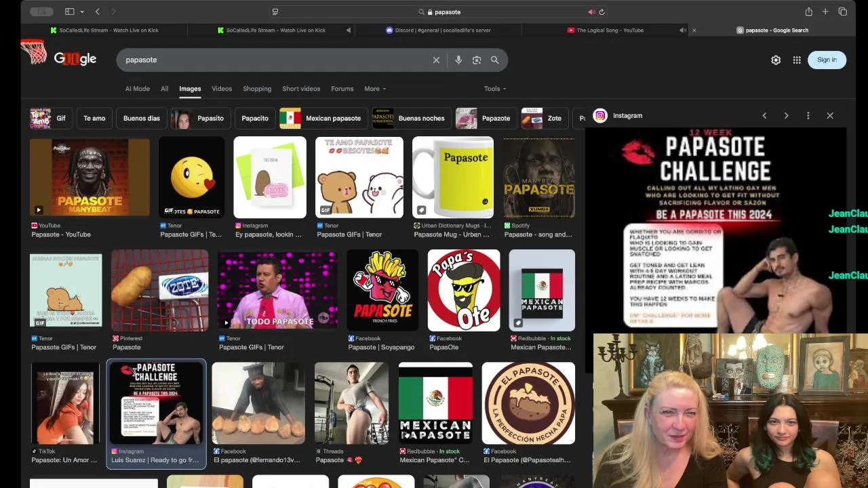Go back with the browser back arrow
The width and height of the screenshot is (868, 488).
tap(98, 12)
